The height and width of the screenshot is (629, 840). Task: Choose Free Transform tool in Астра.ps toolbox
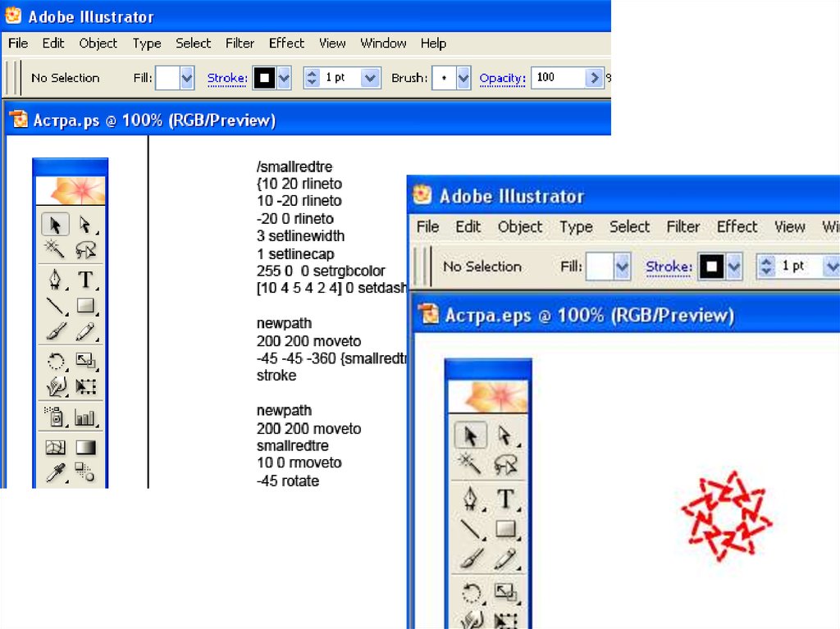85,386
